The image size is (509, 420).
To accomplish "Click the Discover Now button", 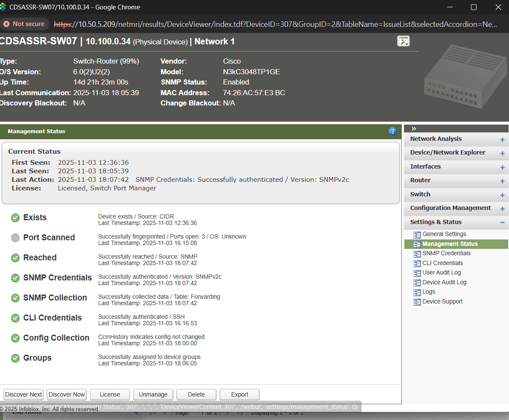I will point(67,395).
